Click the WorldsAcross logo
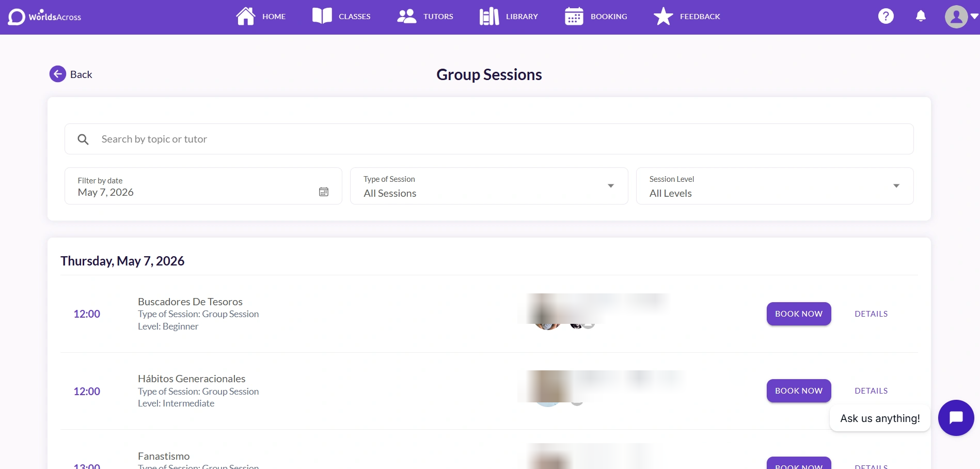 pos(44,17)
